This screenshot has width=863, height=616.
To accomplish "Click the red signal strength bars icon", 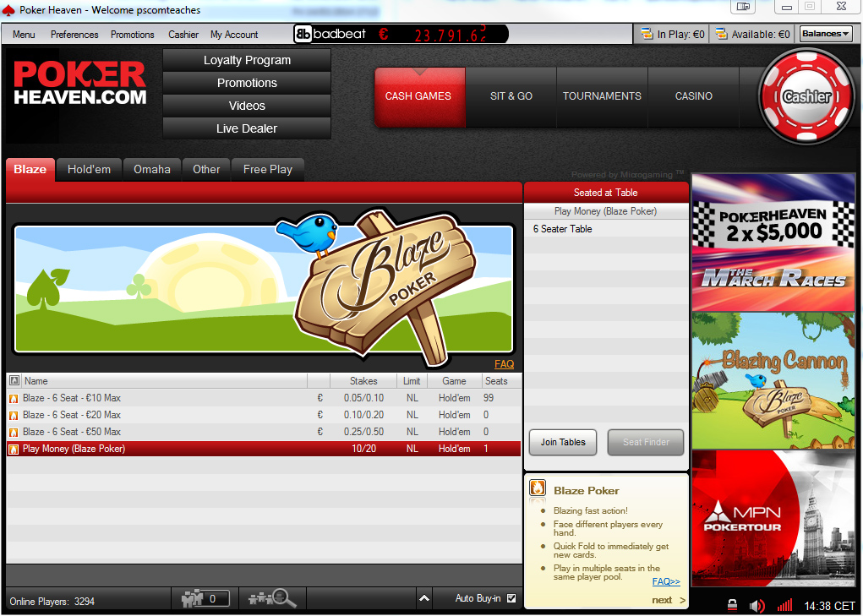I will coord(784,606).
